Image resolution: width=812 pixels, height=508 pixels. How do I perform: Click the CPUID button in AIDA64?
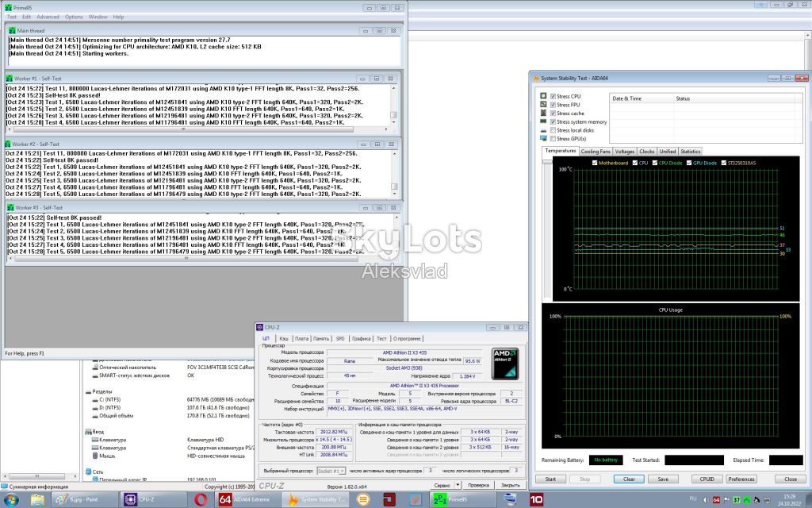pos(707,479)
